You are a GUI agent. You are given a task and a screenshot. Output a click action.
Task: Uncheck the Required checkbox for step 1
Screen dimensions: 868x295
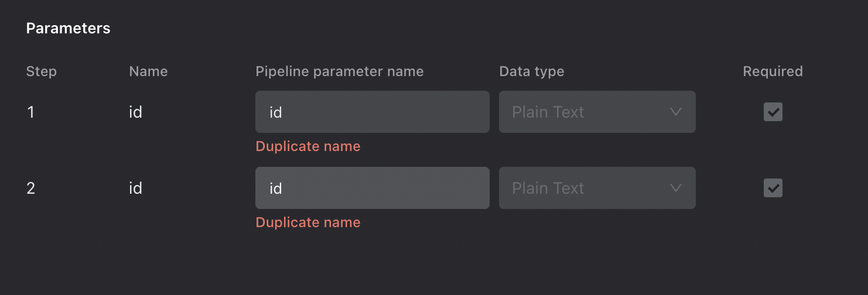[x=773, y=112]
